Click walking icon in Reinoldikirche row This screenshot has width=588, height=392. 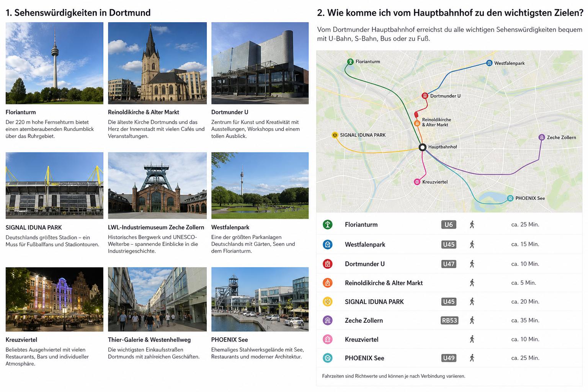point(472,283)
